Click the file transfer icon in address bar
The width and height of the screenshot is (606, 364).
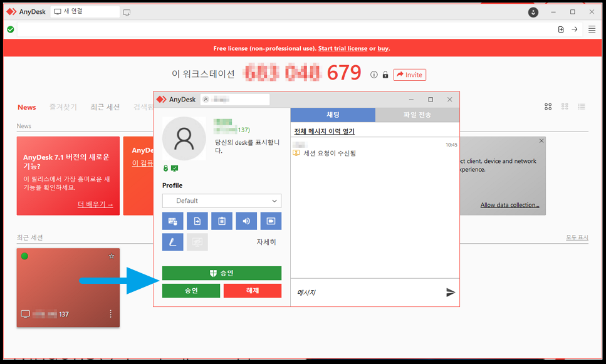561,29
